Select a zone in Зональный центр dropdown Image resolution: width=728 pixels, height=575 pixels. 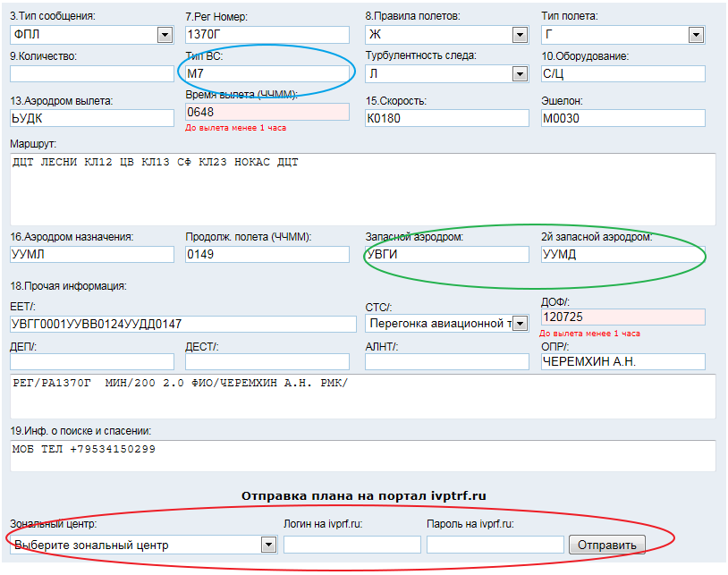(143, 545)
